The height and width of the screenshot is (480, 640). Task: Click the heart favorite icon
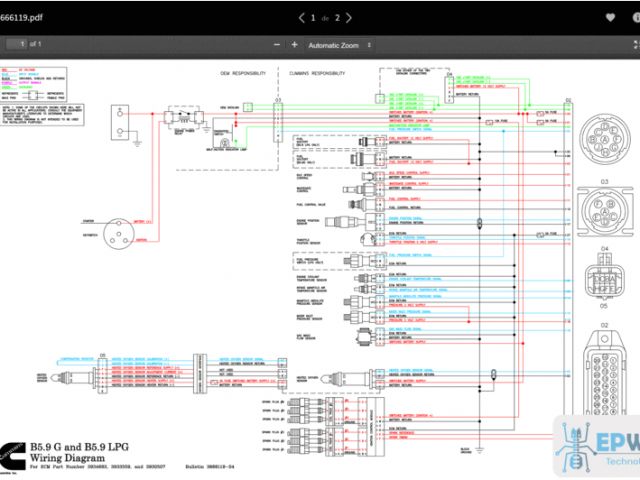tap(611, 17)
